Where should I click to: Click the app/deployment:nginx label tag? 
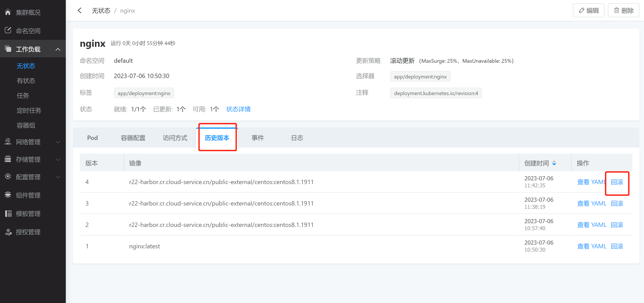[144, 93]
